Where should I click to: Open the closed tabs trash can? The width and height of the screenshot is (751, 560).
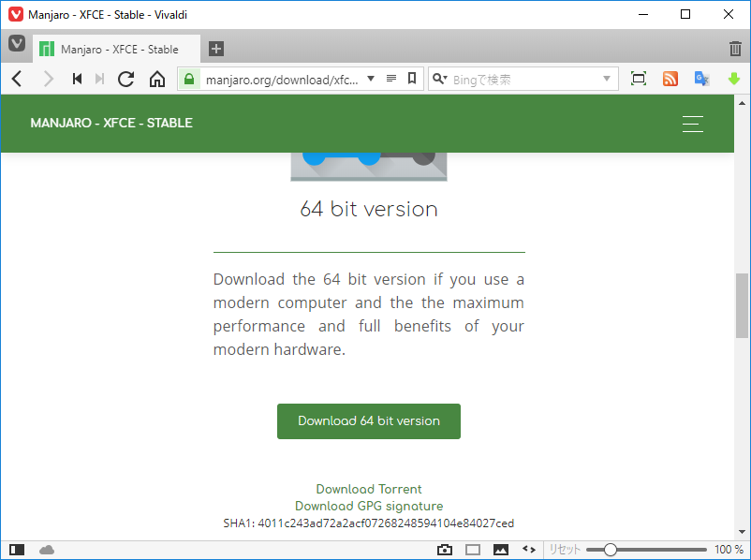735,49
